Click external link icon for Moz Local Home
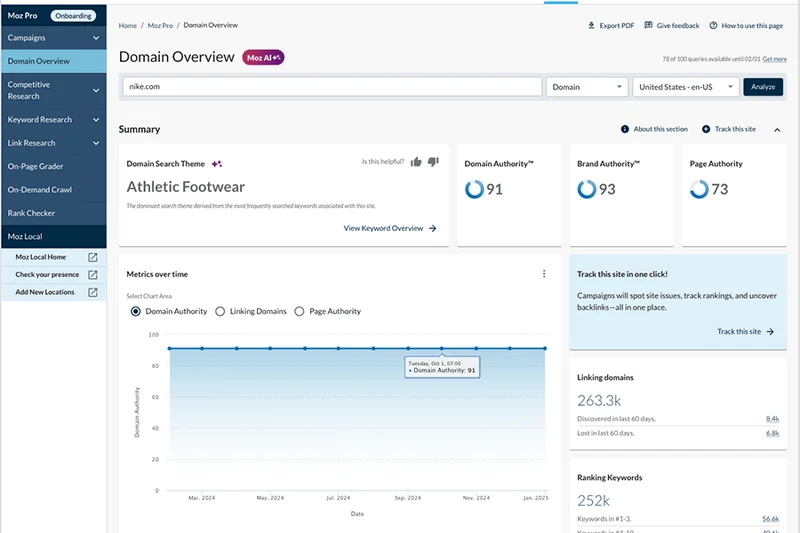The image size is (800, 533). click(93, 257)
